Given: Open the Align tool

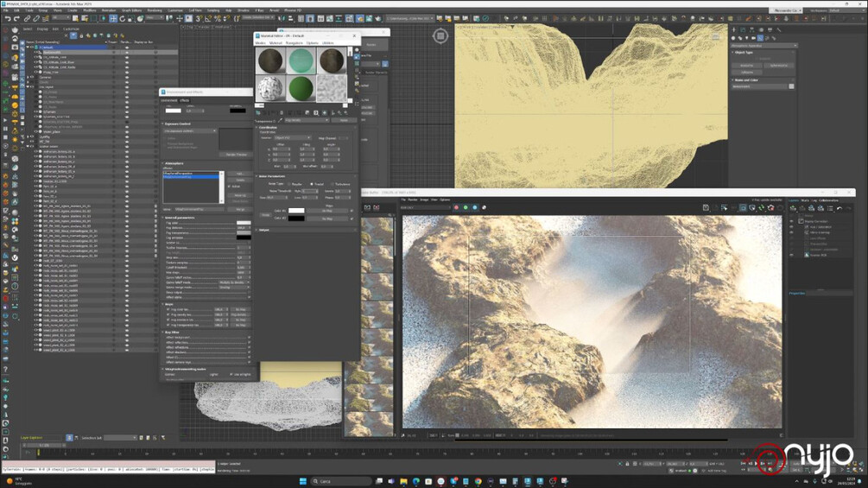Looking at the screenshot, I should [291, 18].
